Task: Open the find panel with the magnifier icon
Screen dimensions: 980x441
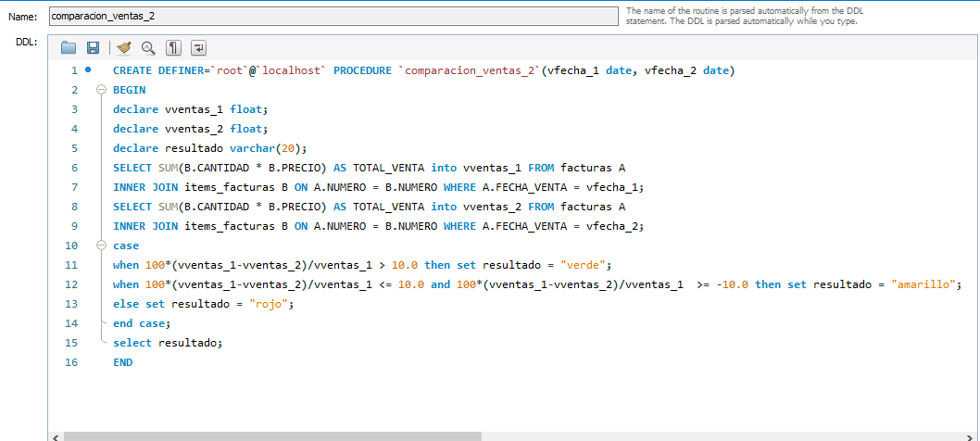Action: pyautogui.click(x=148, y=47)
